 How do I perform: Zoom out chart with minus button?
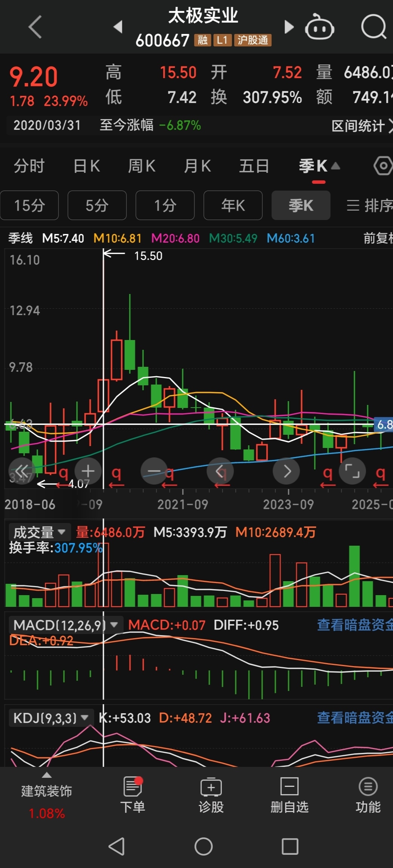coord(154,471)
